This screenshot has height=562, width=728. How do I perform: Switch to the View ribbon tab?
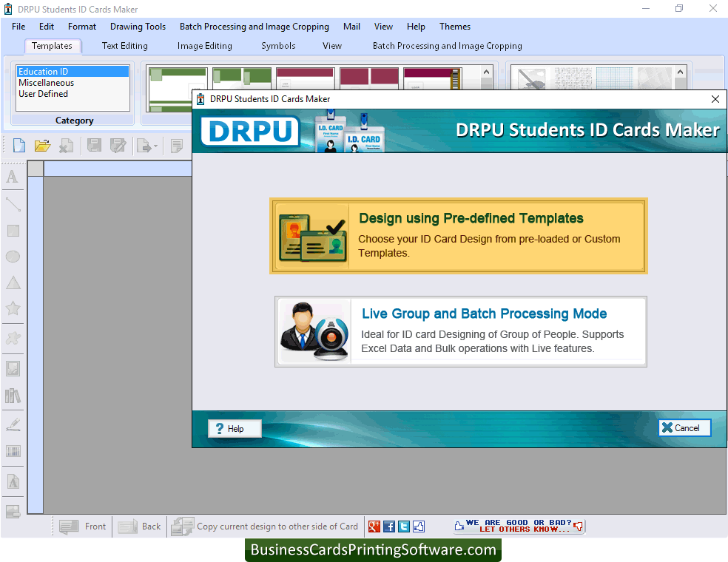332,46
